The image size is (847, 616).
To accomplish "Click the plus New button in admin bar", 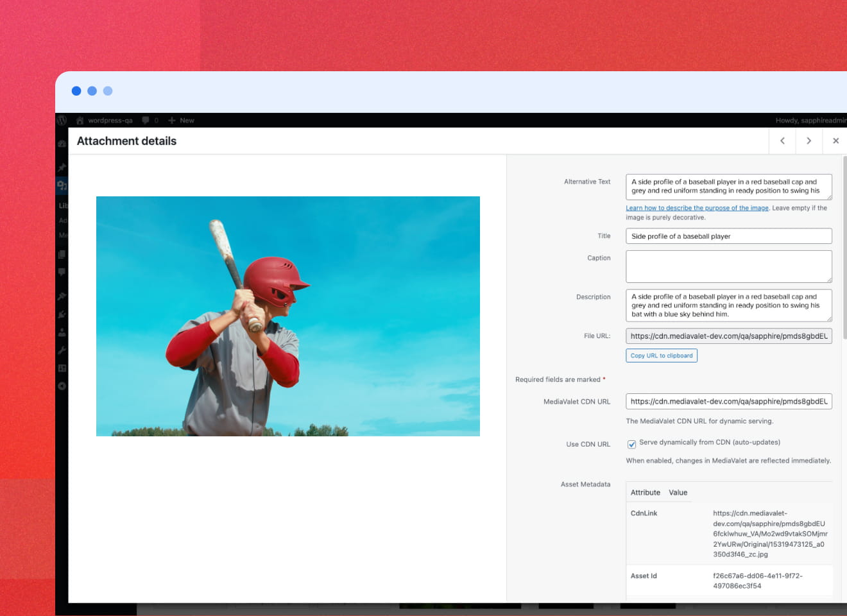I will tap(181, 121).
